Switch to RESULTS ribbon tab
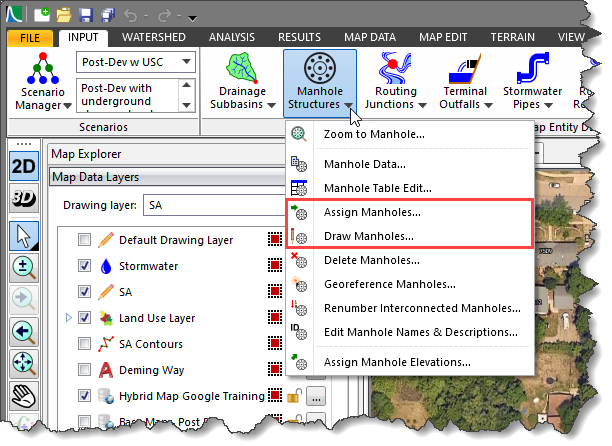612x446 pixels. [x=299, y=37]
